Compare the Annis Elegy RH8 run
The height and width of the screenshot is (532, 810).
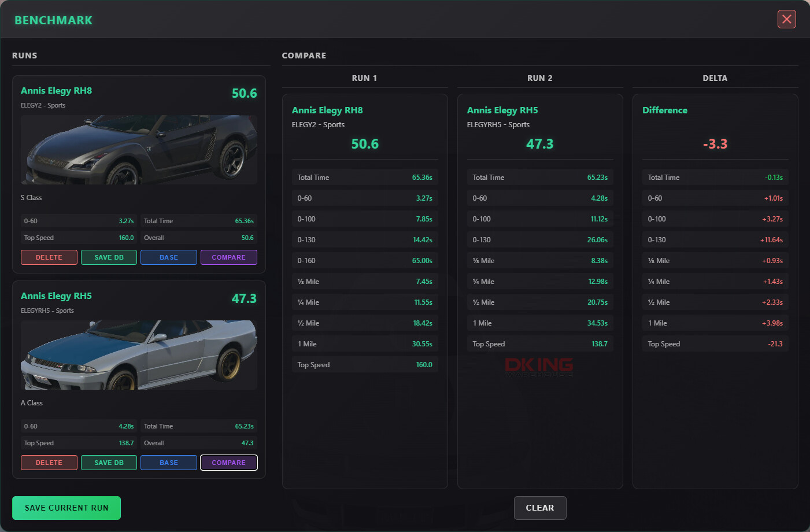229,257
